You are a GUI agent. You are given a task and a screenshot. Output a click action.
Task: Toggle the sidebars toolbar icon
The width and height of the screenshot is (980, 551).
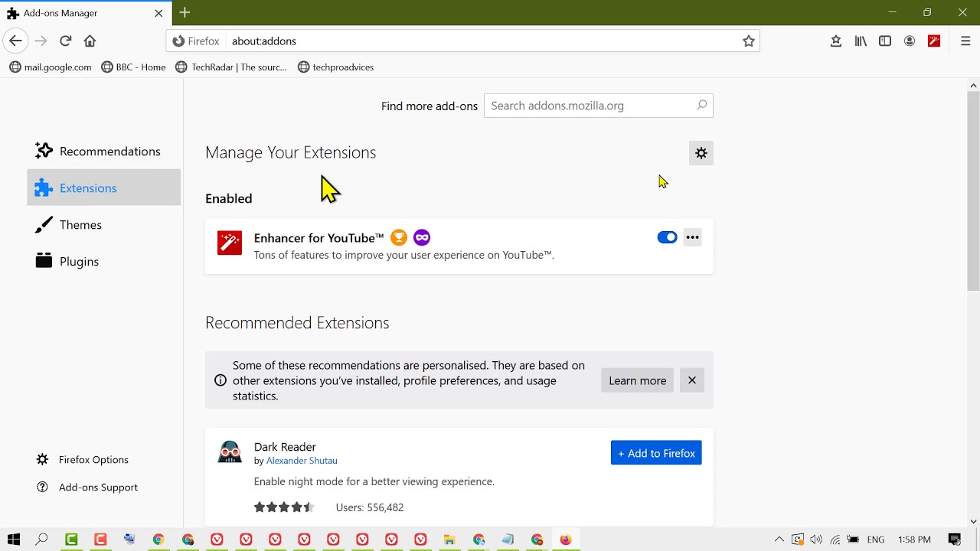885,41
